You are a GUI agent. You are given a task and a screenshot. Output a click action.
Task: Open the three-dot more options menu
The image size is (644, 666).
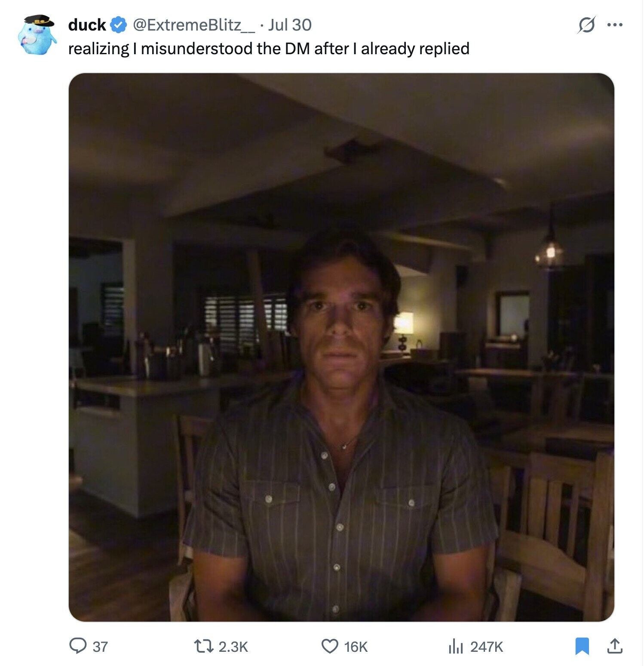pyautogui.click(x=615, y=25)
